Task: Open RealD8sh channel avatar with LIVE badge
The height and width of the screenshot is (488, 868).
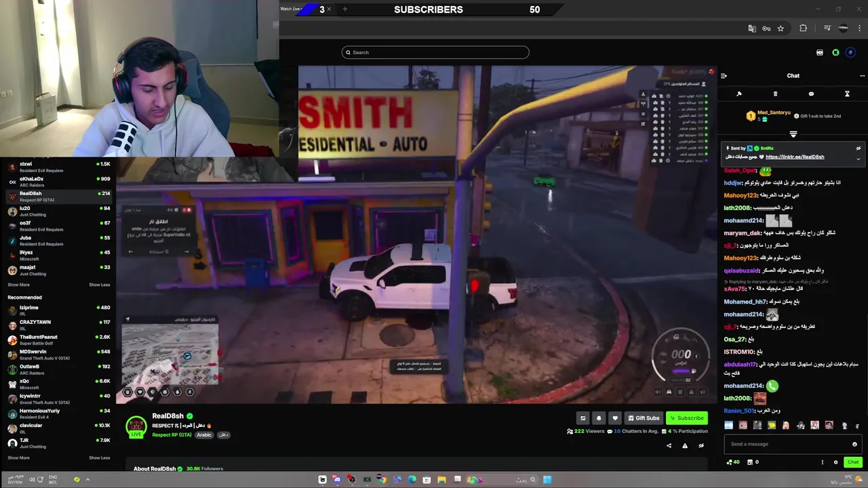Action: click(x=136, y=427)
